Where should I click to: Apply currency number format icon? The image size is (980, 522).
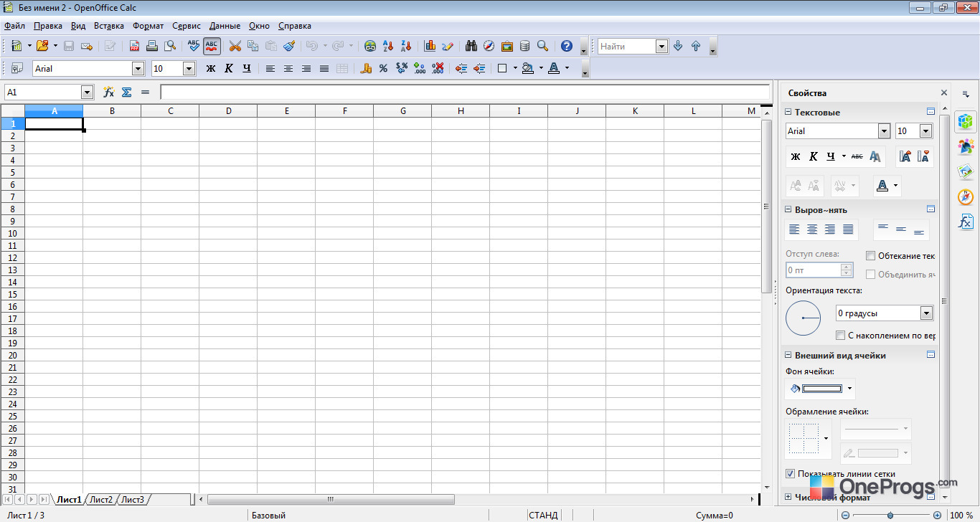click(366, 68)
